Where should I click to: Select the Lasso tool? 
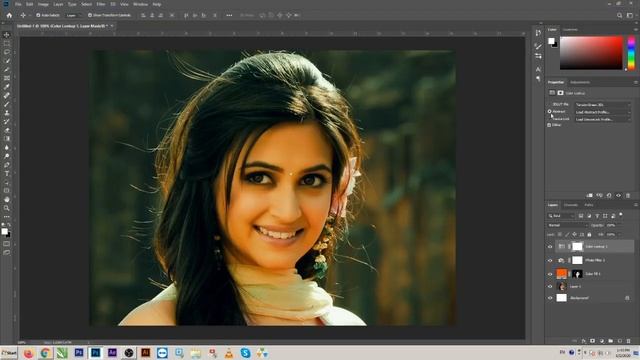(x=7, y=52)
